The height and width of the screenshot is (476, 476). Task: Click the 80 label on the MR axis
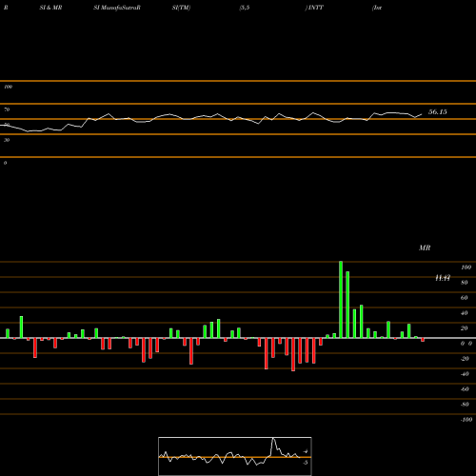pos(465,283)
